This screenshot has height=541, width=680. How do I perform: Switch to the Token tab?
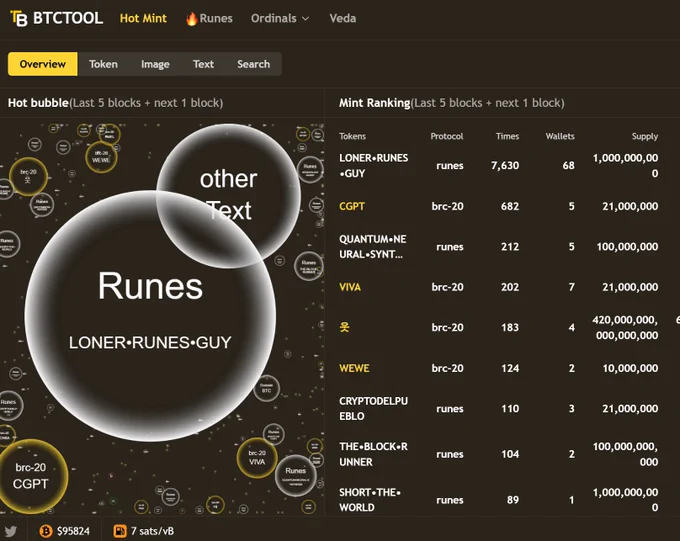coord(103,64)
